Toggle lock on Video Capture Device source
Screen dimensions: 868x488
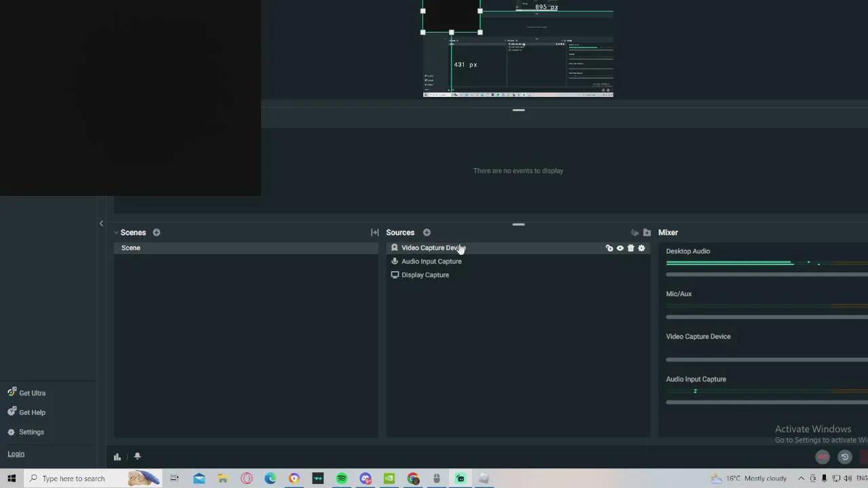609,248
